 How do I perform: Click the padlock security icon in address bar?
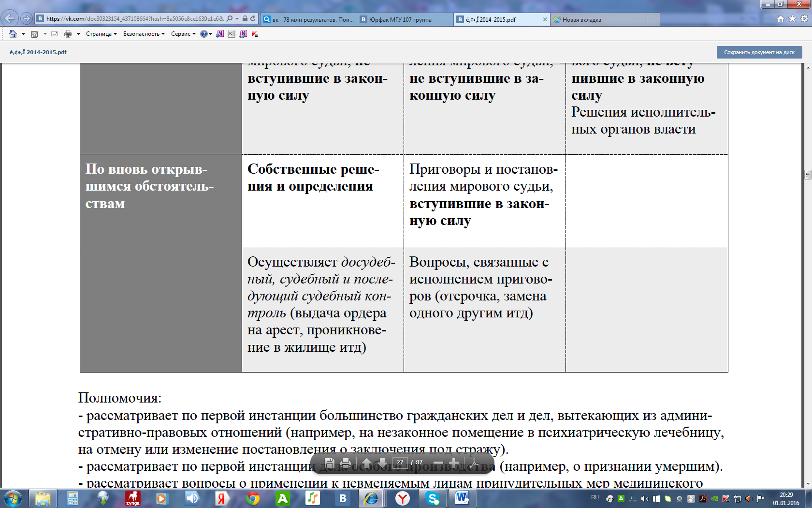(x=245, y=19)
